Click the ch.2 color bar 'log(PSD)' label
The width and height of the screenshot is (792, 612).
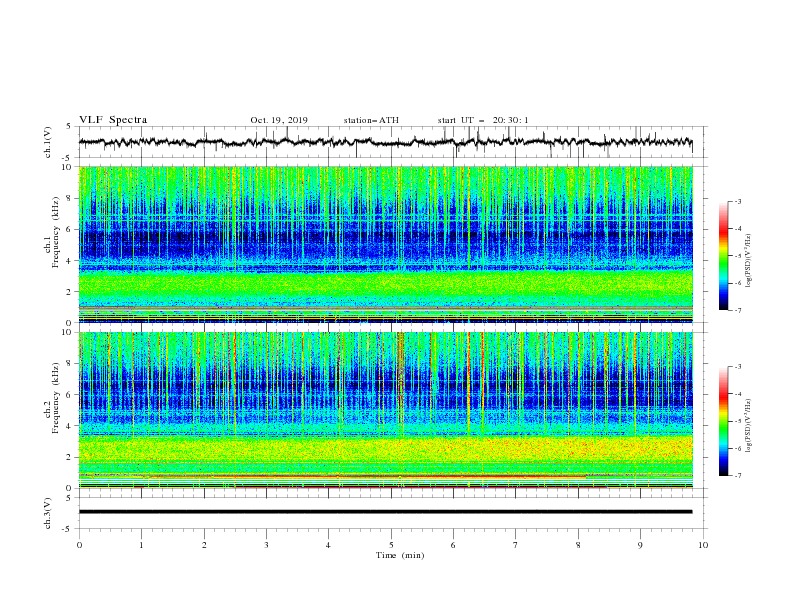[x=748, y=426]
